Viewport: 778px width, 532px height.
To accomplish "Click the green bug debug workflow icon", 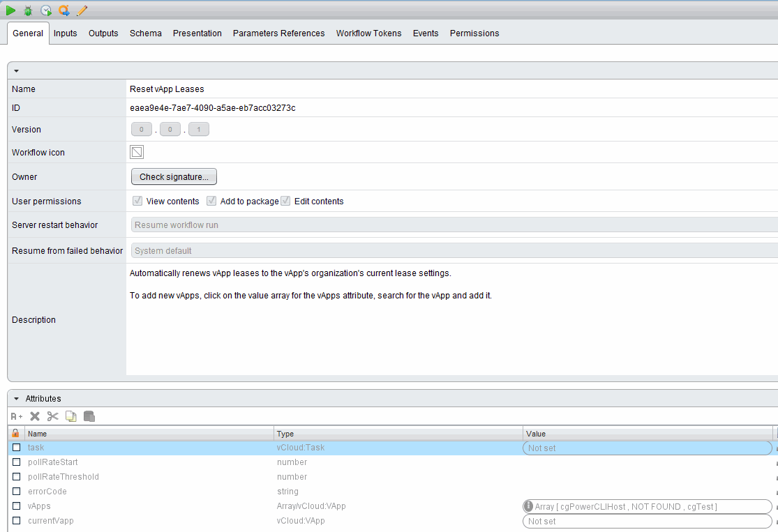I will tap(28, 10).
